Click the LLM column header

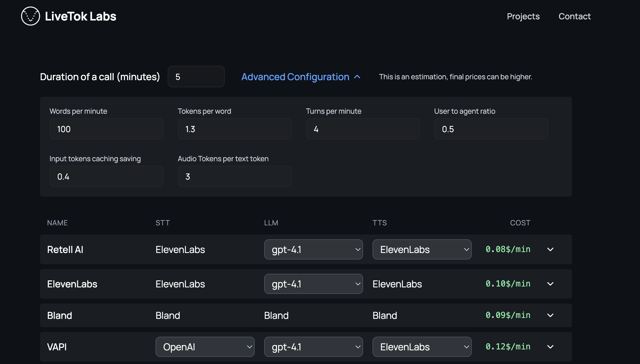coord(271,223)
